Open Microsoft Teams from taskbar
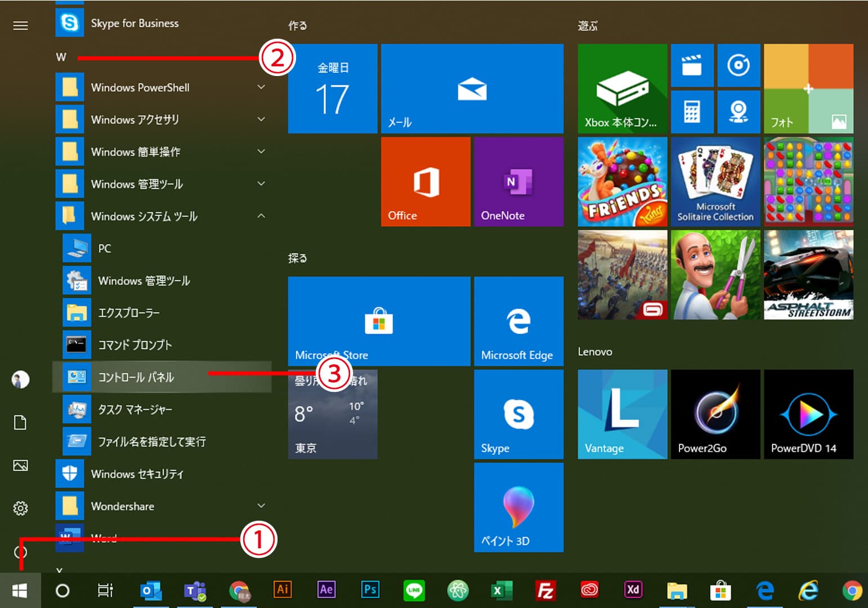 [x=195, y=591]
